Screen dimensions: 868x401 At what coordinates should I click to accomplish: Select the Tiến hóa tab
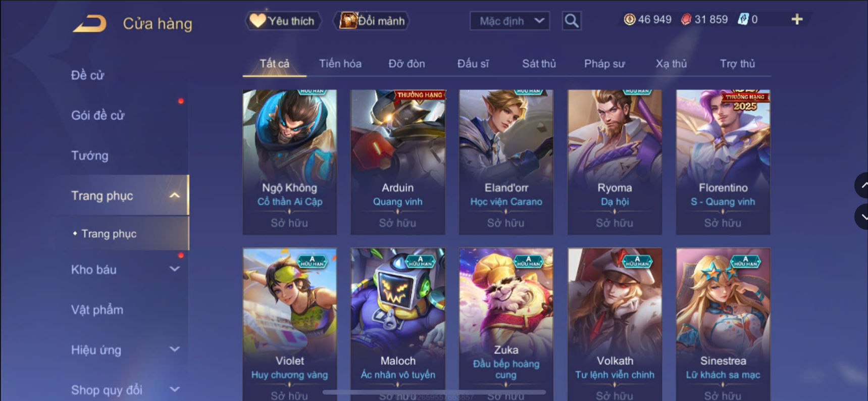point(340,64)
